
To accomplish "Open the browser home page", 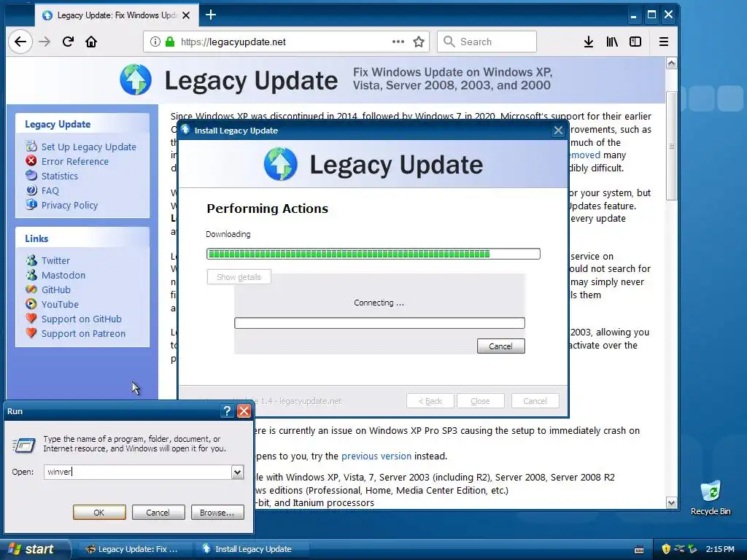I will [91, 42].
